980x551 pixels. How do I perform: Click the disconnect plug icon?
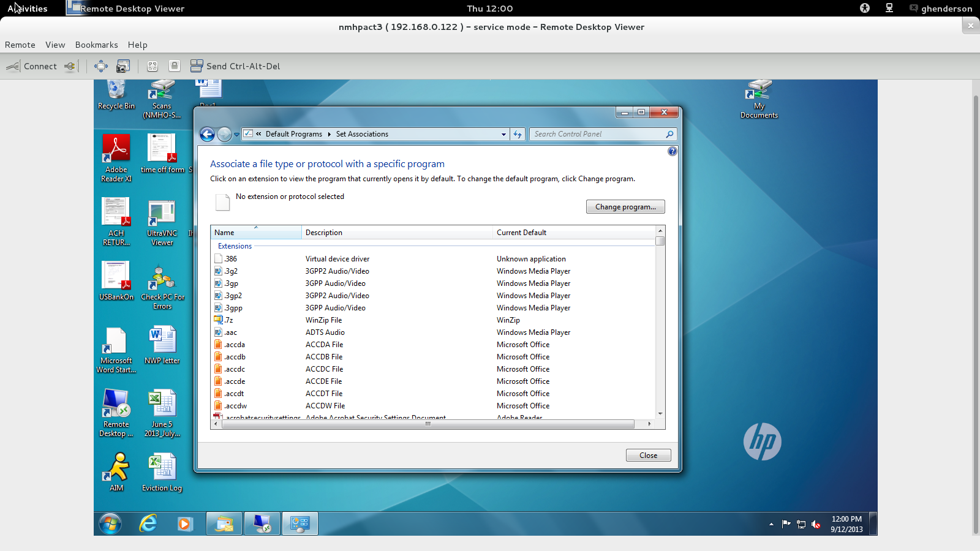70,66
